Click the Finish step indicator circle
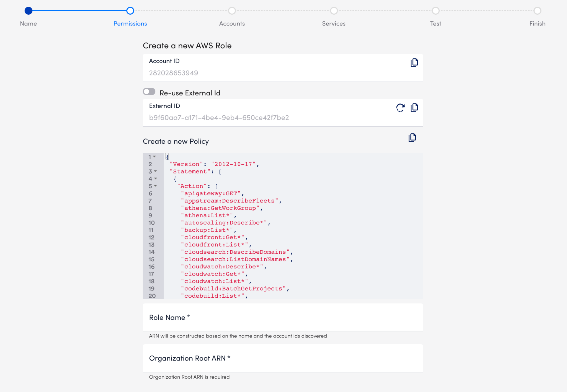This screenshot has width=567, height=392. (x=537, y=11)
